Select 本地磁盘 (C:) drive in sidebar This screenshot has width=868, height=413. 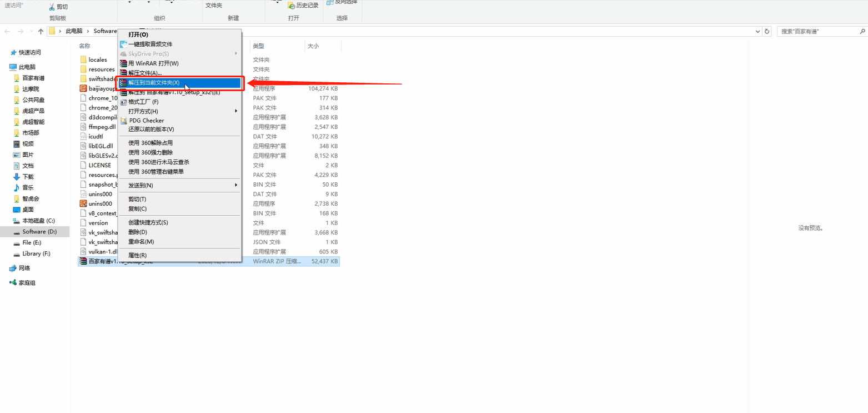click(x=34, y=221)
